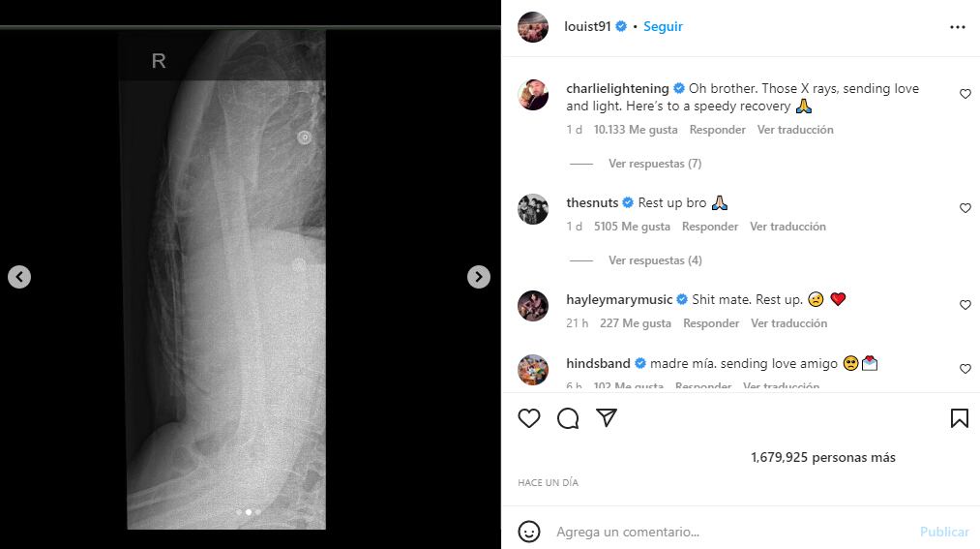
Task: Reply to thesnuts' comment
Action: 710,227
